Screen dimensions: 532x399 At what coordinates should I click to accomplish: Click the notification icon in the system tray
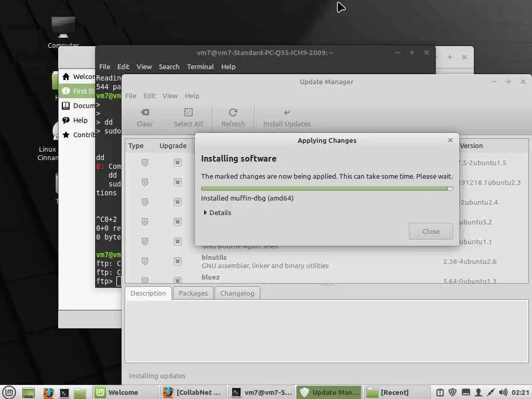[x=440, y=393]
